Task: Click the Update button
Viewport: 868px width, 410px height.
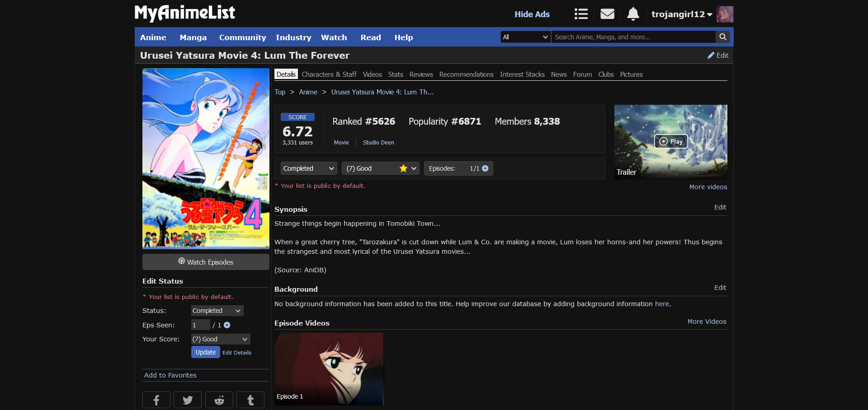Action: click(205, 352)
